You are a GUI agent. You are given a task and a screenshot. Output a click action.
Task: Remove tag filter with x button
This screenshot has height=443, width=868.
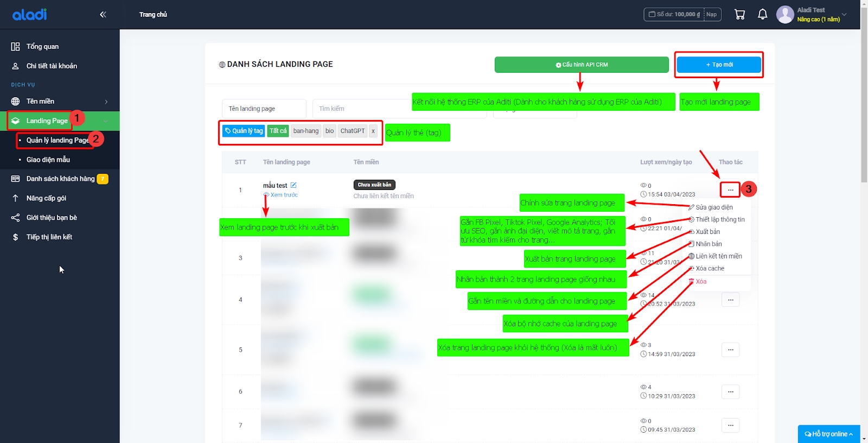[373, 131]
